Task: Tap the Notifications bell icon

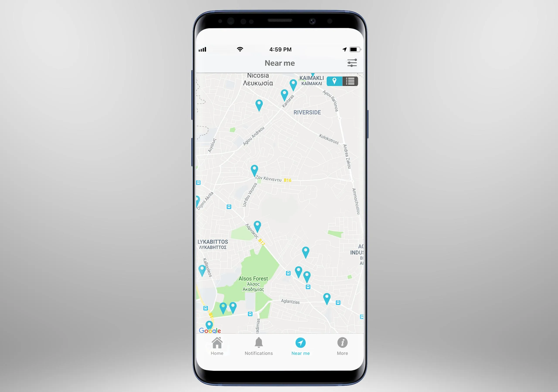Action: pos(259,344)
